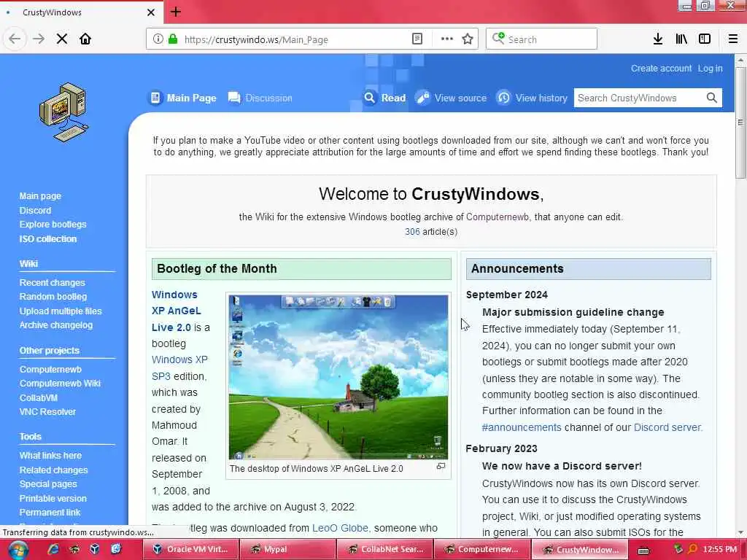
Task: Open the Special pages link
Action: 47,484
